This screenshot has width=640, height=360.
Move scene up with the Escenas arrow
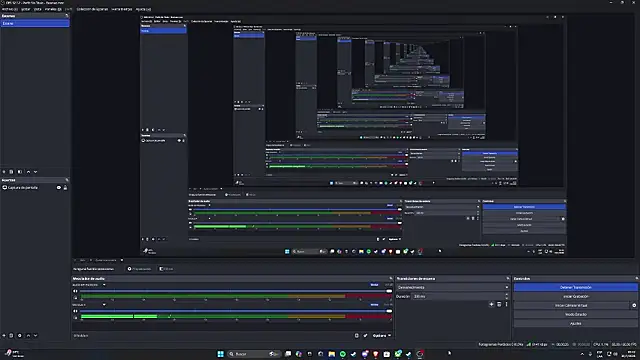28,172
